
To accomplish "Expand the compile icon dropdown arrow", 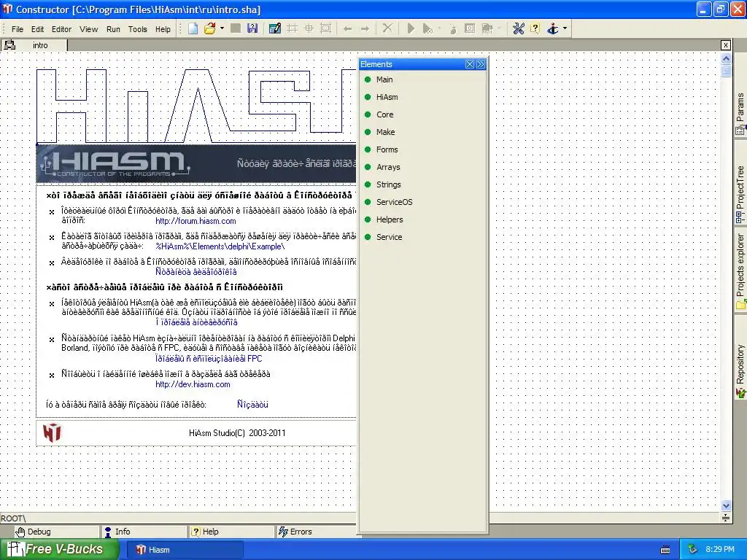I will click(x=499, y=28).
